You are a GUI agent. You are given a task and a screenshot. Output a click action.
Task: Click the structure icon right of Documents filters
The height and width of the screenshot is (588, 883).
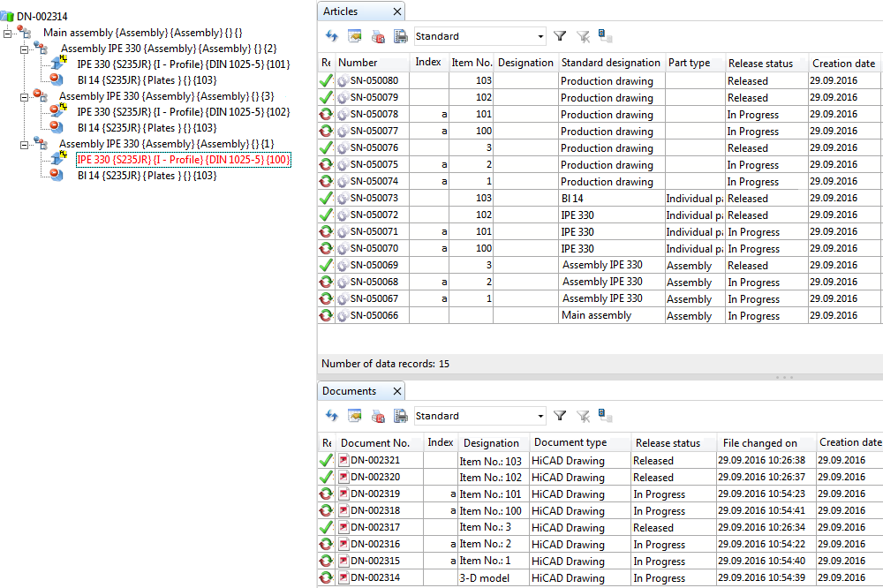[x=606, y=416]
